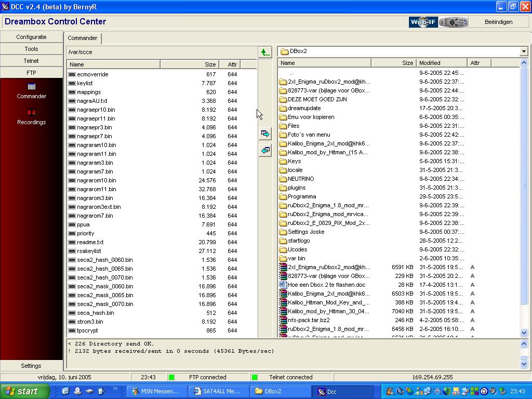Image resolution: width=532 pixels, height=399 pixels.
Task: Click the Telnet connected green indicator
Action: (x=255, y=377)
